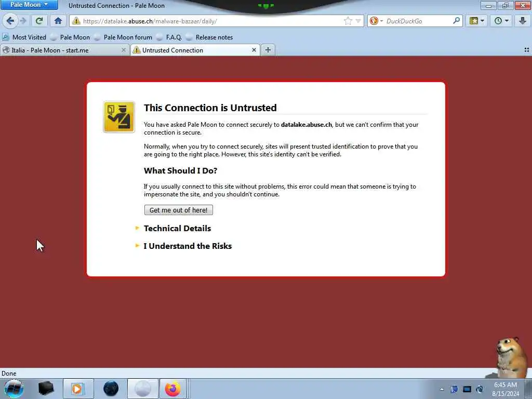Click the flag tray icon in system tray
The height and width of the screenshot is (399, 532).
point(454,389)
